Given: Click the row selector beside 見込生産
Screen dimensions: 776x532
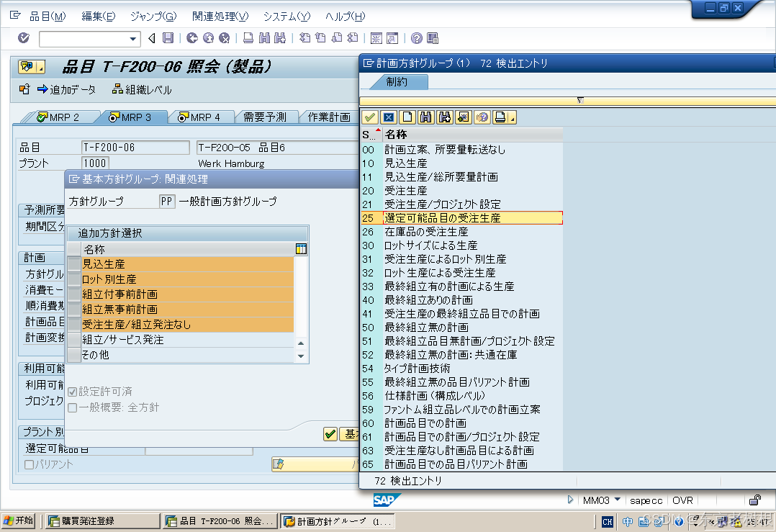Looking at the screenshot, I should pyautogui.click(x=73, y=263).
